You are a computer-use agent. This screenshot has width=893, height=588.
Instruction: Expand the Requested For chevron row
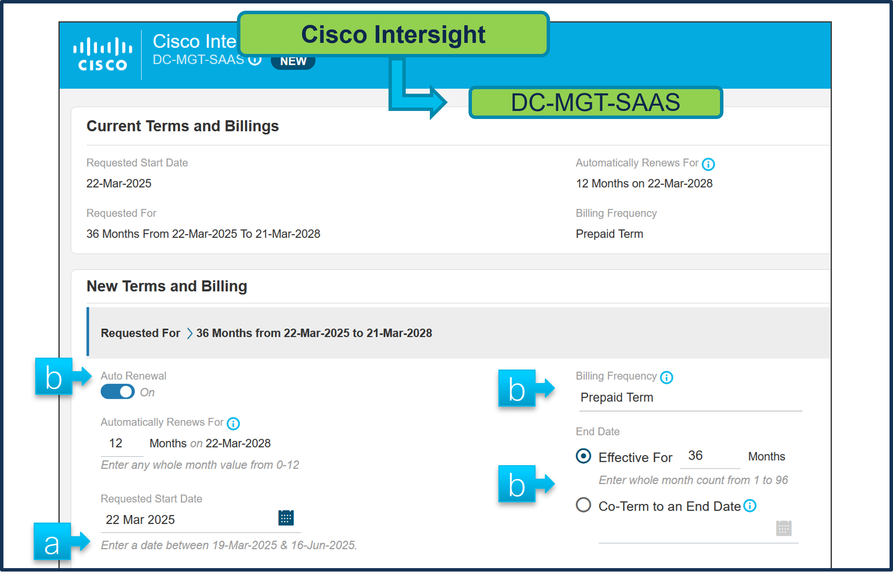point(189,333)
